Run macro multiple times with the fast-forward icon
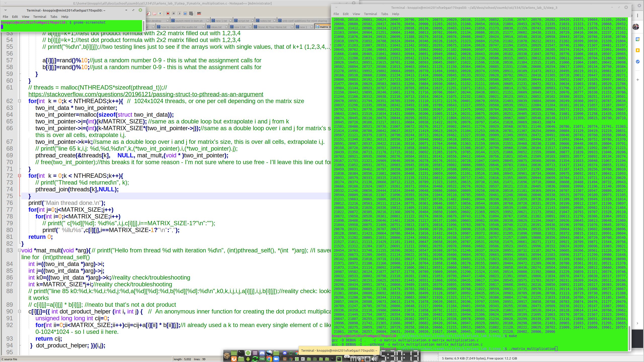The image size is (644, 362). (185, 14)
